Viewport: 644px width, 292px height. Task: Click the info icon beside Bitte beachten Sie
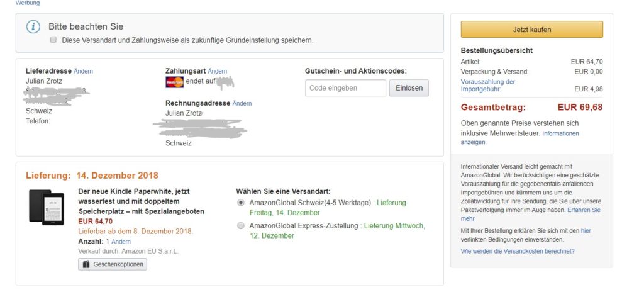coord(33,26)
